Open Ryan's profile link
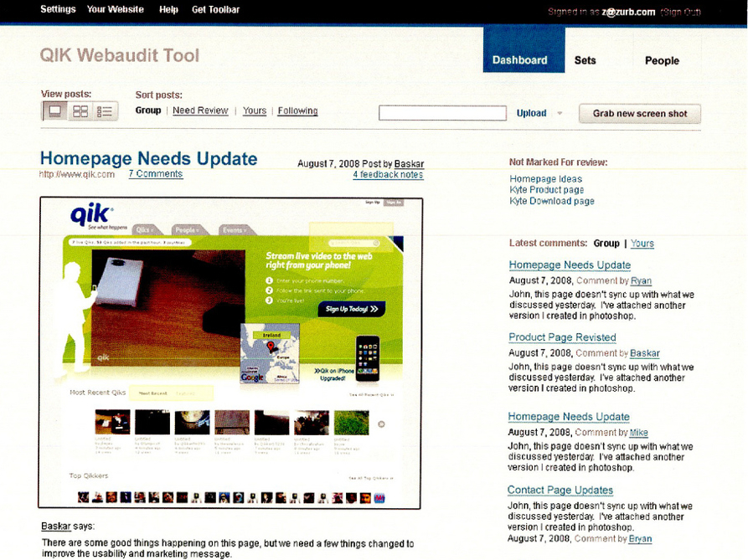 (x=641, y=280)
